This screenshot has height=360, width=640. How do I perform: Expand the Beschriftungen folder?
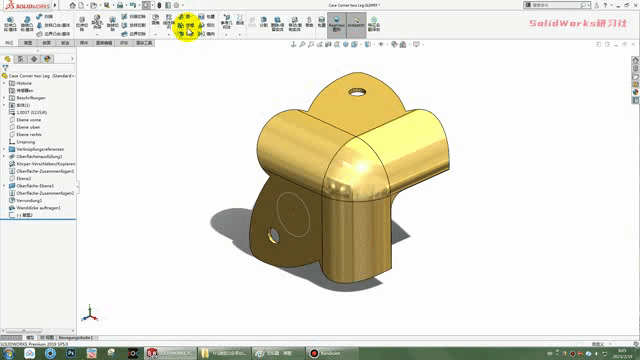click(4, 98)
